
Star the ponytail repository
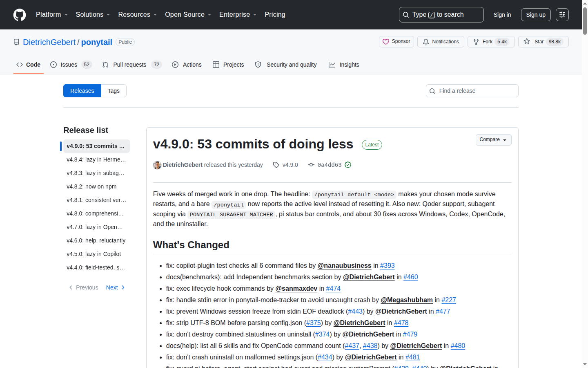(543, 42)
